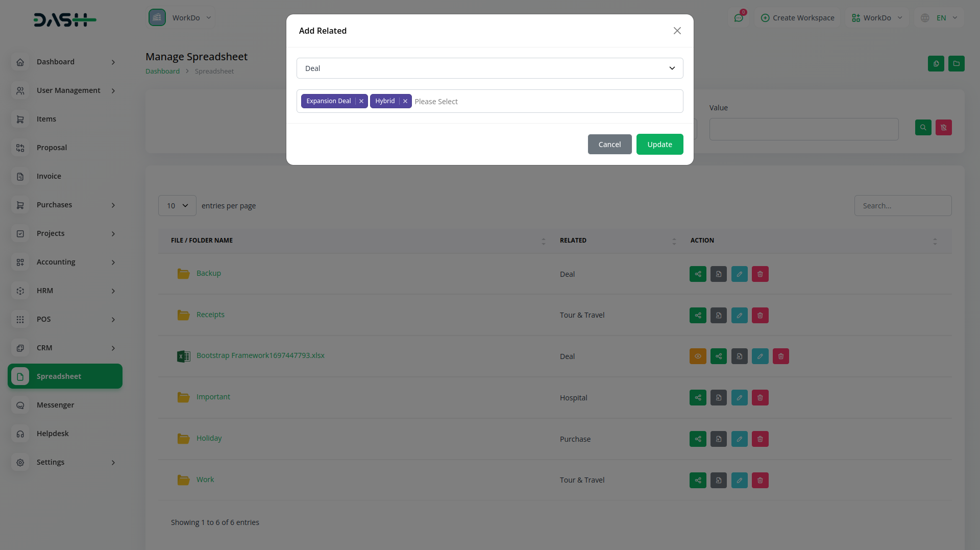
Task: Expand the User Management menu
Action: (x=65, y=90)
